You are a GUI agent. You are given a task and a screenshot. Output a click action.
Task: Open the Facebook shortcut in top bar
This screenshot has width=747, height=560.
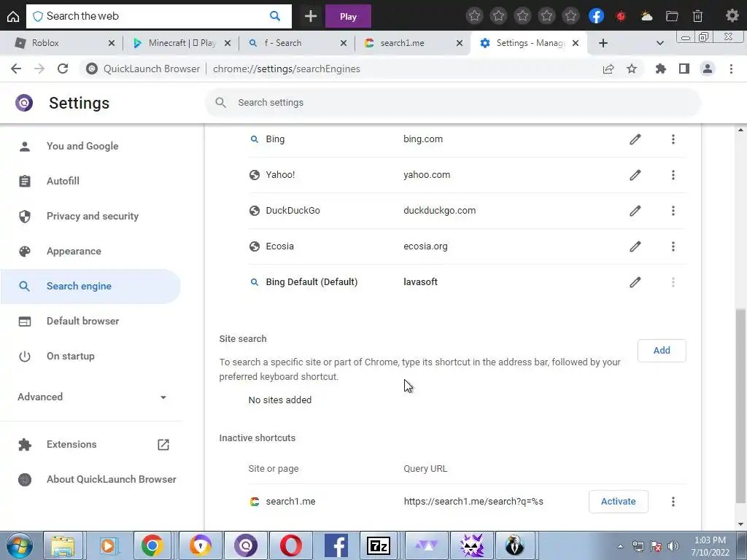tap(596, 16)
